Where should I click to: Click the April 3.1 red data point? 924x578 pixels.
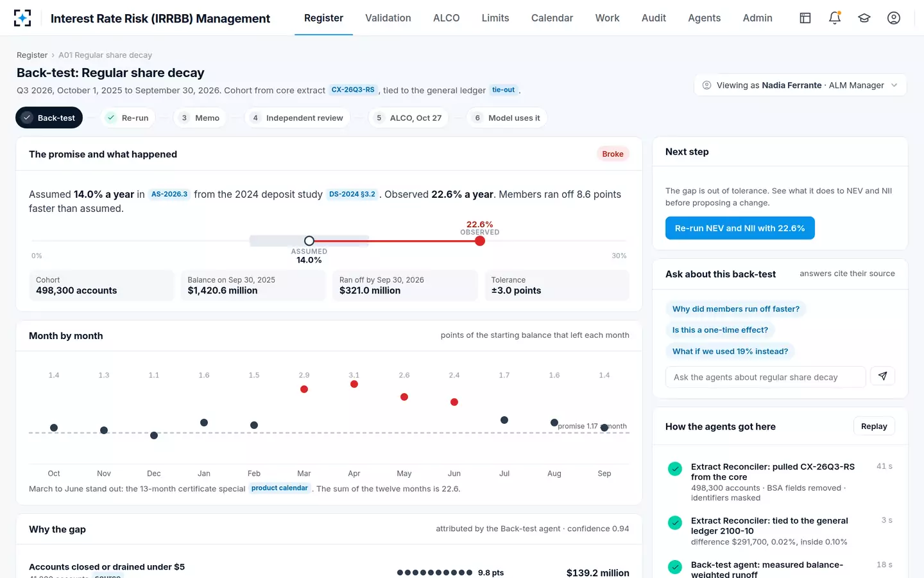[x=354, y=384]
